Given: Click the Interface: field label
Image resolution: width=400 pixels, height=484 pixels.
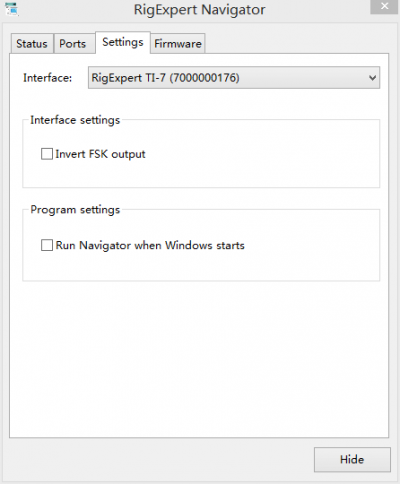Looking at the screenshot, I should 47,78.
